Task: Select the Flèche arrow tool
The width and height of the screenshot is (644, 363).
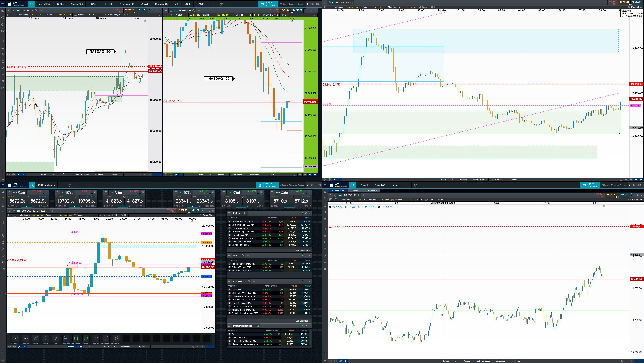Action: coord(96,339)
